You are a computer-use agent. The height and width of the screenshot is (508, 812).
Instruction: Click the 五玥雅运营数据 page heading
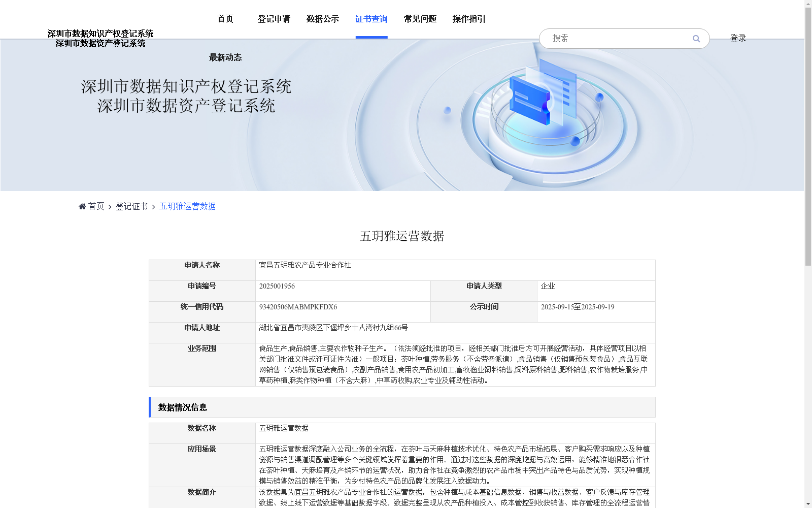click(x=402, y=236)
